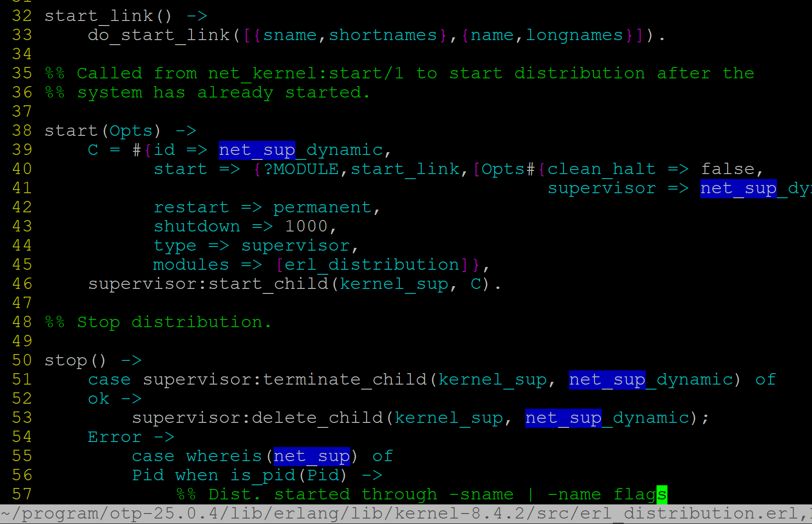Click the file path in the status line
812x524 pixels.
tap(400, 514)
